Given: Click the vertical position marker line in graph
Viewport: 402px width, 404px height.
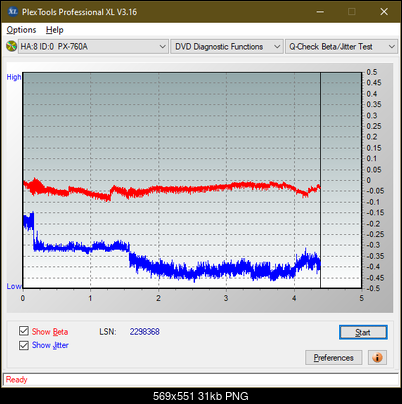Looking at the screenshot, I should click(x=320, y=180).
